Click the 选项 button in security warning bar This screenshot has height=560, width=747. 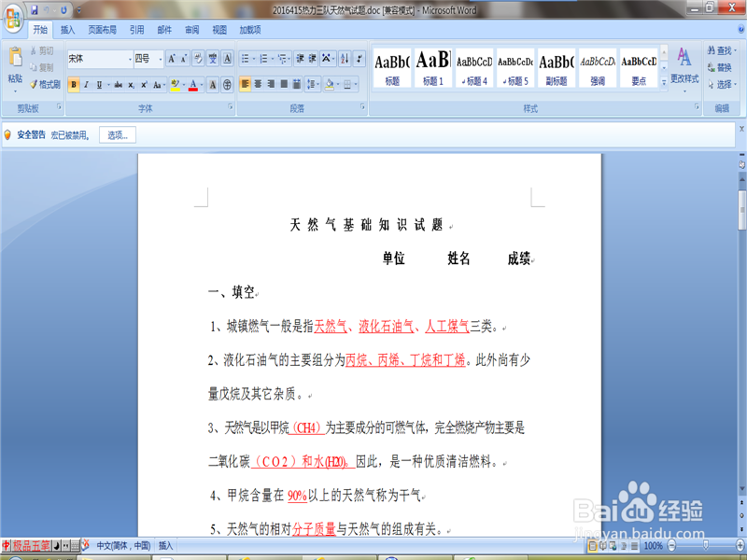[x=117, y=133]
